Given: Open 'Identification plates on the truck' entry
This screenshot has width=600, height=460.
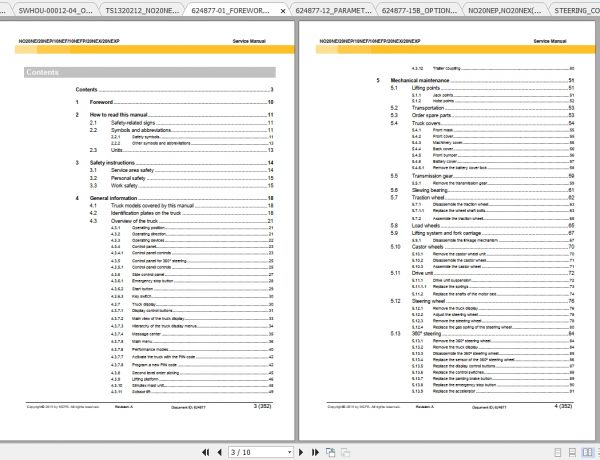Looking at the screenshot, I should point(182,213).
